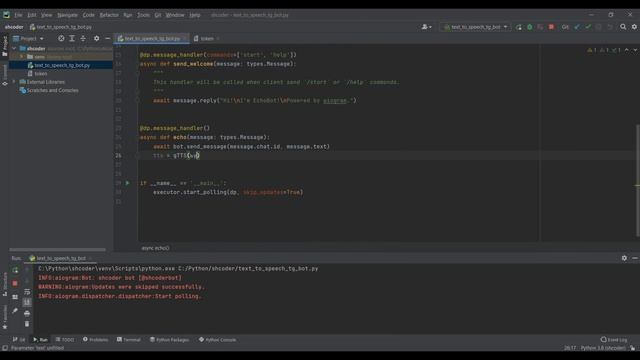Open the Window menu

[x=175, y=15]
